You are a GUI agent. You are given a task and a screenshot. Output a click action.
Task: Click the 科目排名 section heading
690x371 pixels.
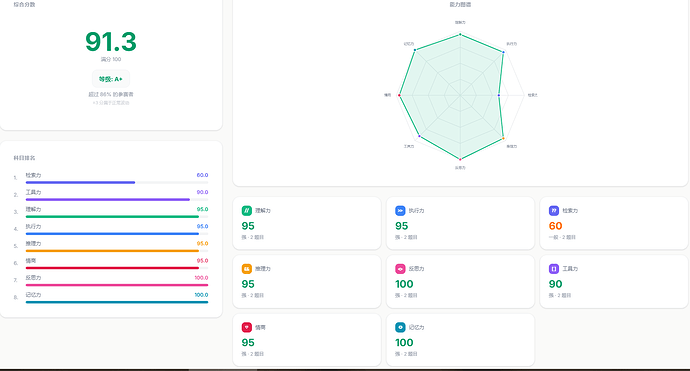click(24, 158)
